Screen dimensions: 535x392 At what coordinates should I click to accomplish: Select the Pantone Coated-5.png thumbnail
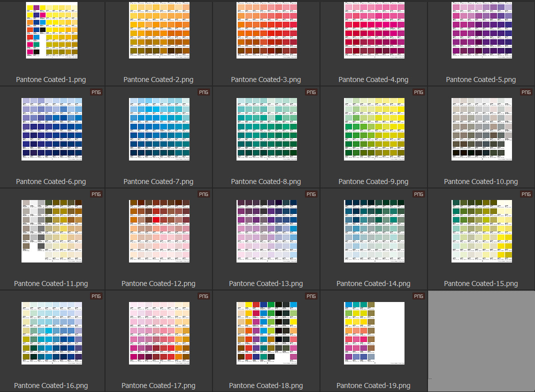click(x=482, y=30)
